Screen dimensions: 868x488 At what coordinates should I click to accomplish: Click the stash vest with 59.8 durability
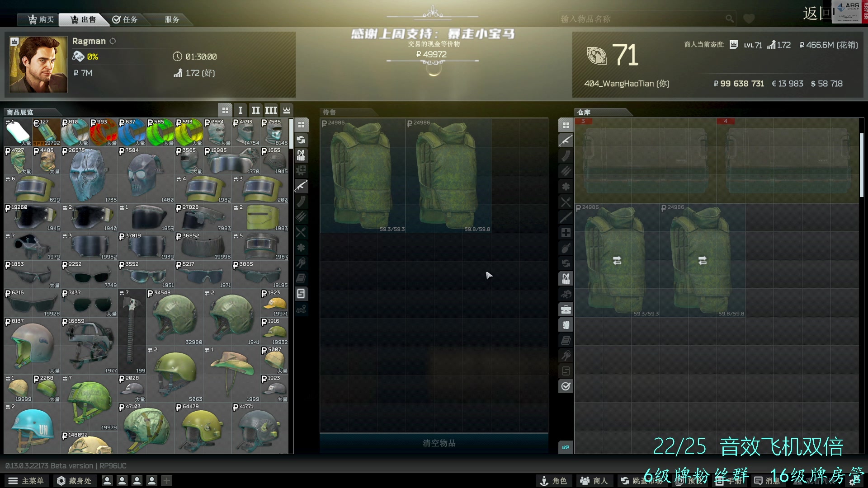pyautogui.click(x=703, y=260)
